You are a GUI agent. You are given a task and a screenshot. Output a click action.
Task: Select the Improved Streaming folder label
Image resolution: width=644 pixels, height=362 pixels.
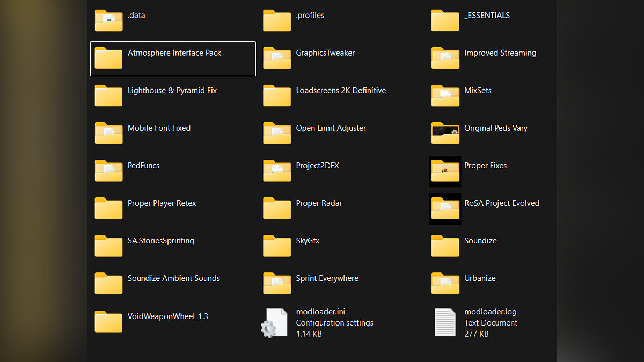coord(500,53)
